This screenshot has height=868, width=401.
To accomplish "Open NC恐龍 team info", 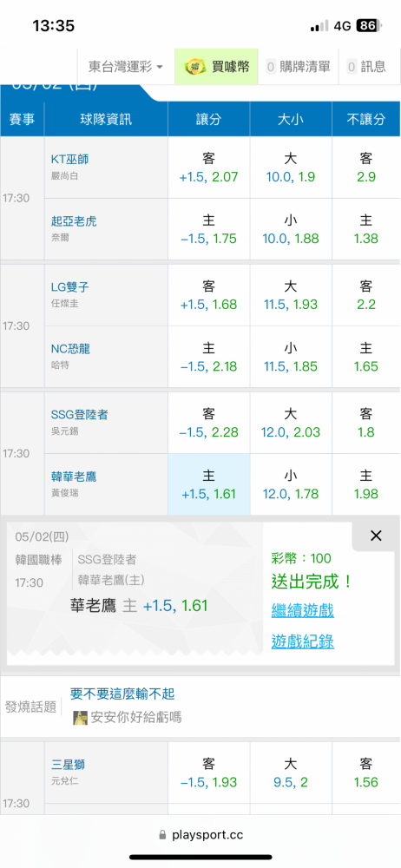I will tap(70, 349).
